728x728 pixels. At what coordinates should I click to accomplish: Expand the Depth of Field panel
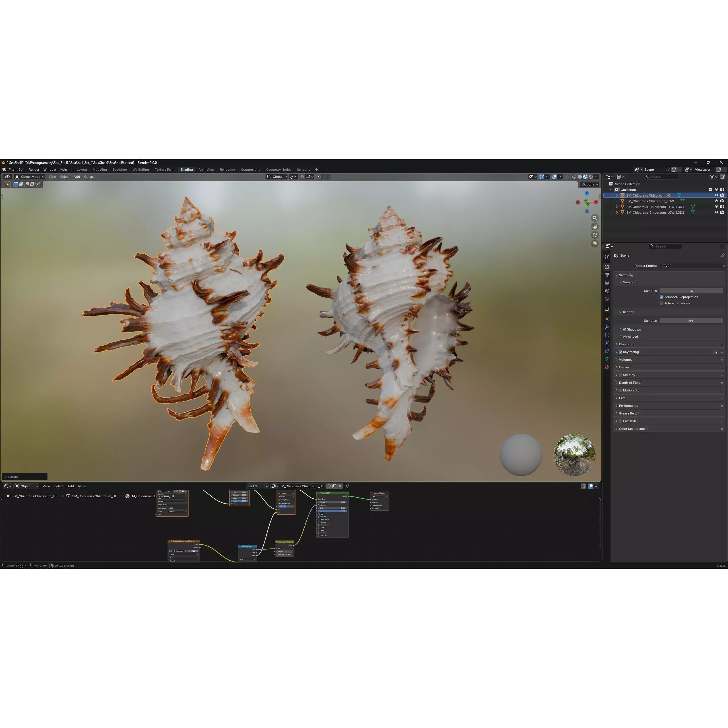tap(629, 382)
